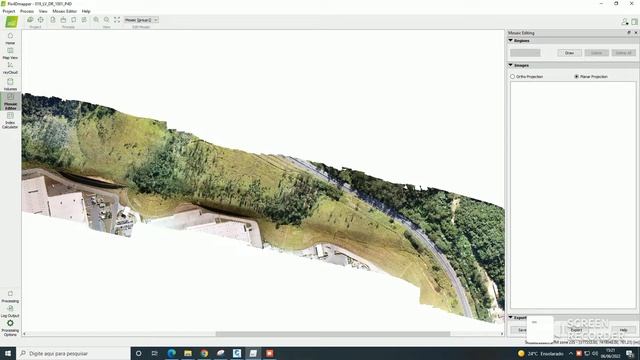Open the rayCloud view
Screen dimensions: 640x360
(10, 68)
